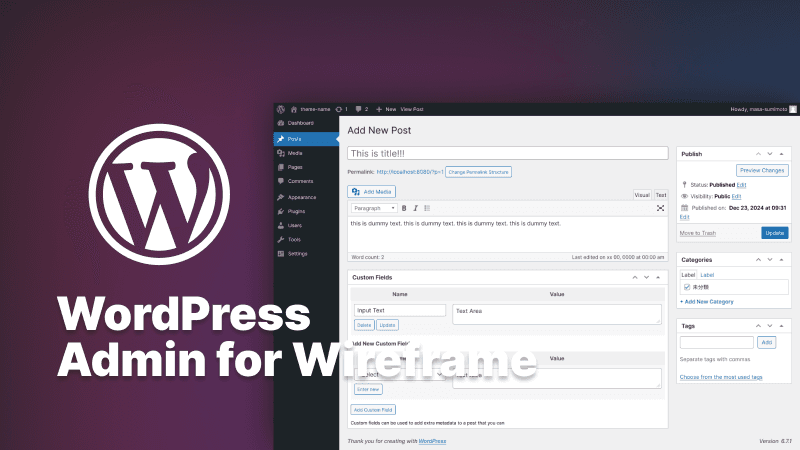Collapse the Custom Fields panel
Screen dimensions: 800x450
(658, 278)
